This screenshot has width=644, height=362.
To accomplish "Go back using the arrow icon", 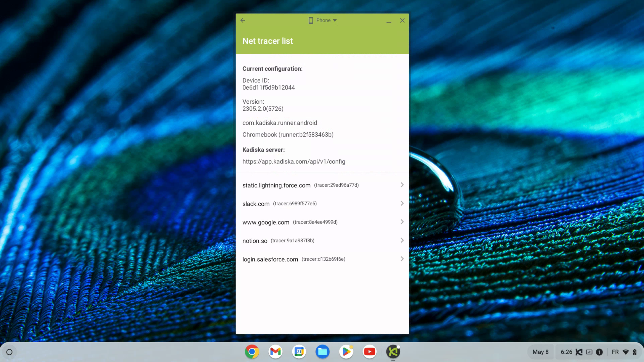I will pyautogui.click(x=243, y=21).
